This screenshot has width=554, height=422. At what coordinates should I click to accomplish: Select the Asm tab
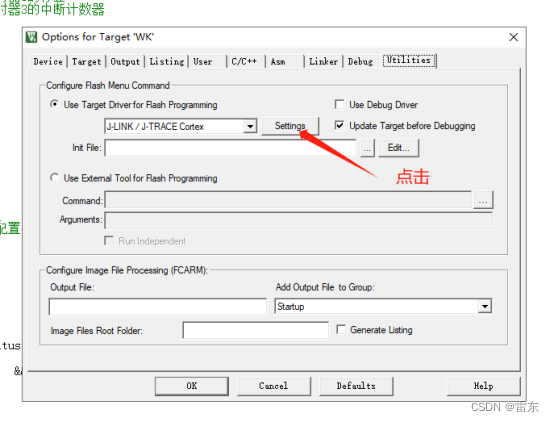pos(278,61)
